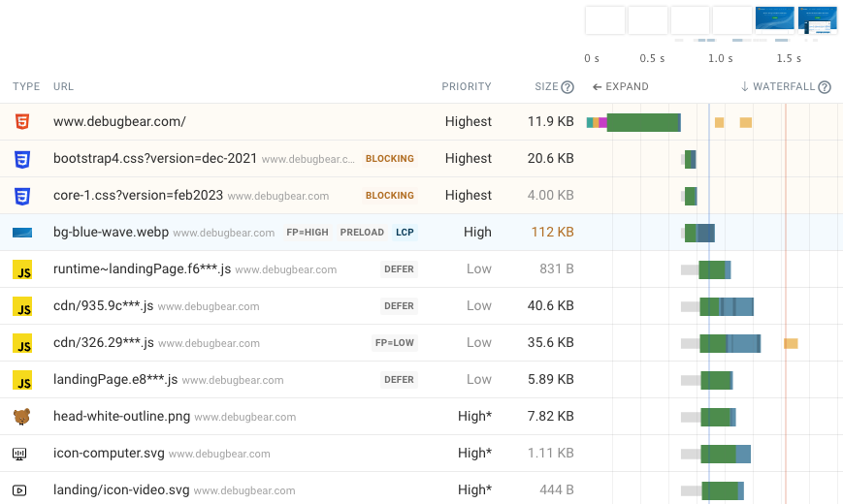This screenshot has height=504, width=843.
Task: Click the FP=HIGH badge on bg-blue-wave.webp
Action: tap(307, 233)
